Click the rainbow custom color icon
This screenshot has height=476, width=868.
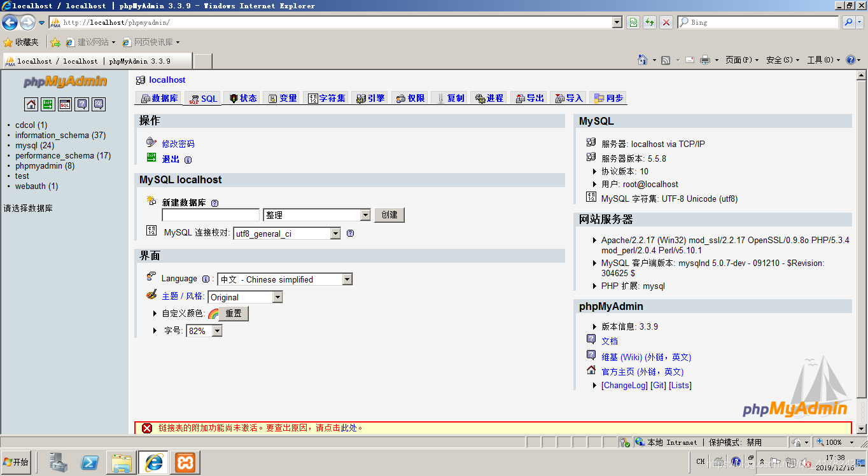coord(213,314)
